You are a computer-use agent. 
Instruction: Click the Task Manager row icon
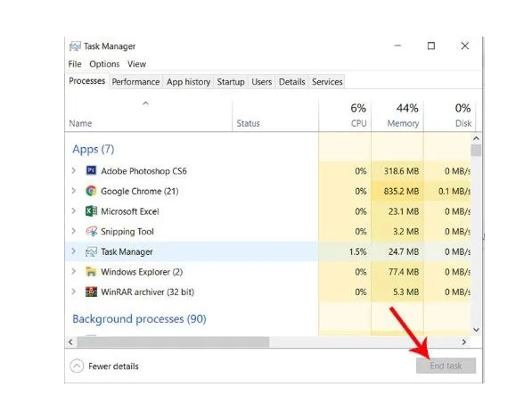(91, 251)
